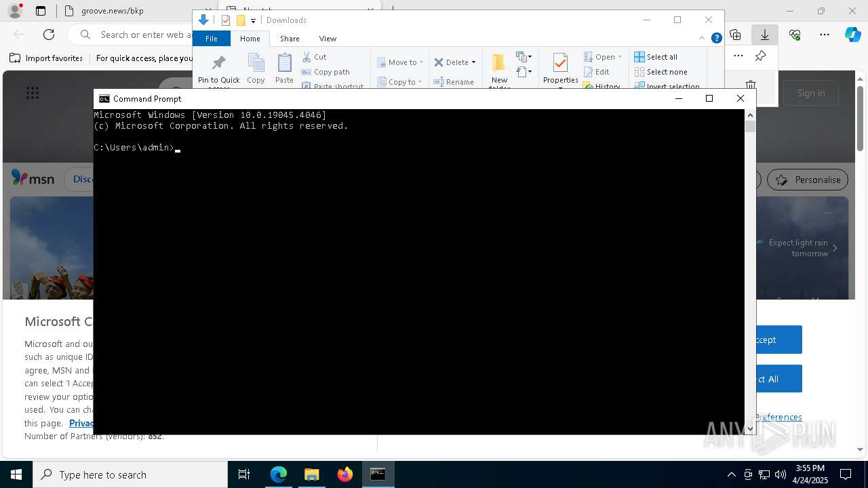Switch to the Home ribbon tab
The image size is (868, 488).
(250, 39)
